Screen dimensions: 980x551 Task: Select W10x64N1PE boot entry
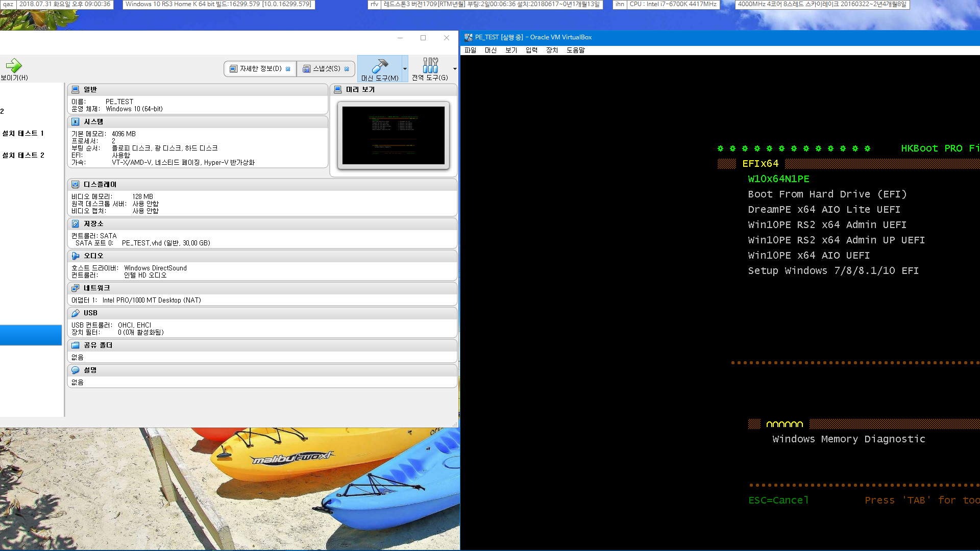[x=778, y=179]
